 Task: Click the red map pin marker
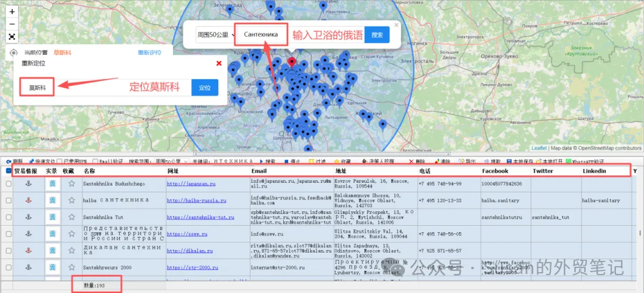click(x=292, y=63)
